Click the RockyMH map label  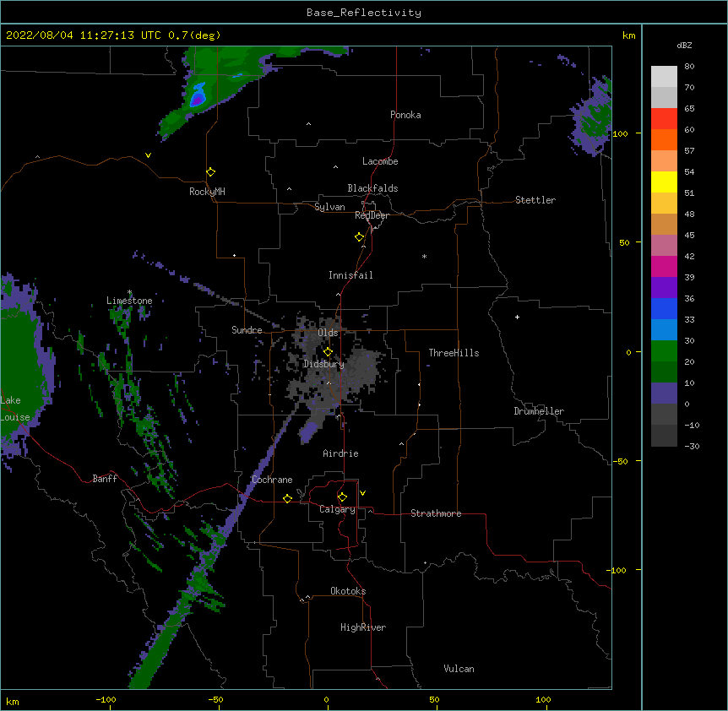point(207,192)
